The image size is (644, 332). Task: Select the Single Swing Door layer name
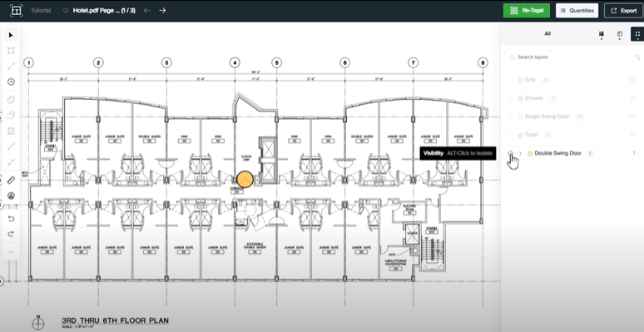[x=547, y=116]
